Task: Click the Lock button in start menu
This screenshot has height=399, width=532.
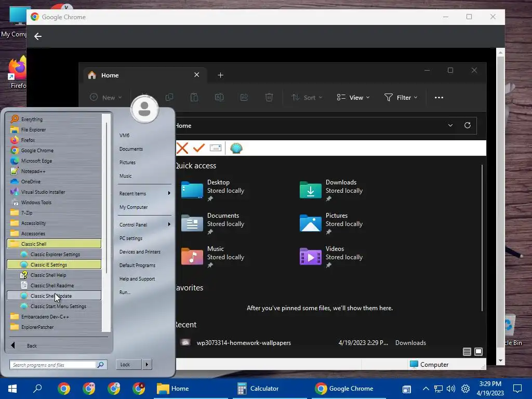Action: pos(129,364)
